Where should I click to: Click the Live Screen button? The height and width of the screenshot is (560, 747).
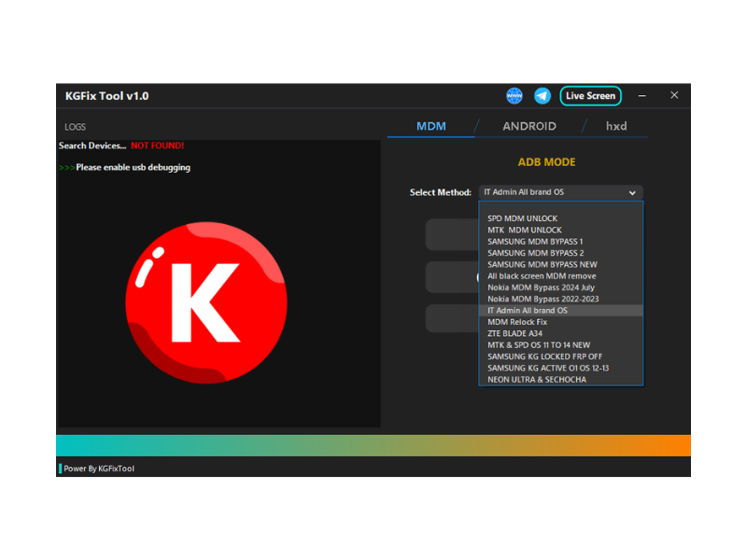[590, 96]
